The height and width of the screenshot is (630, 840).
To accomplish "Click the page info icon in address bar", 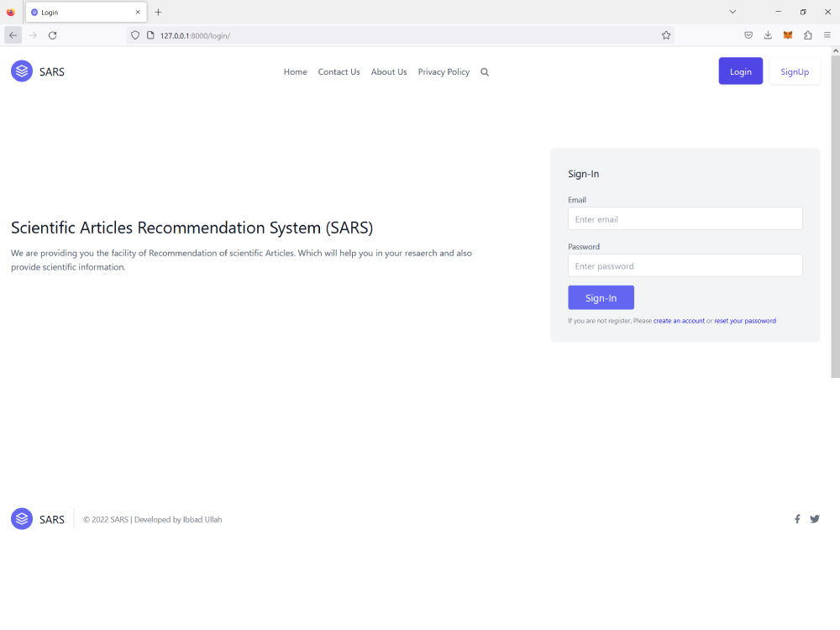I will (x=150, y=35).
